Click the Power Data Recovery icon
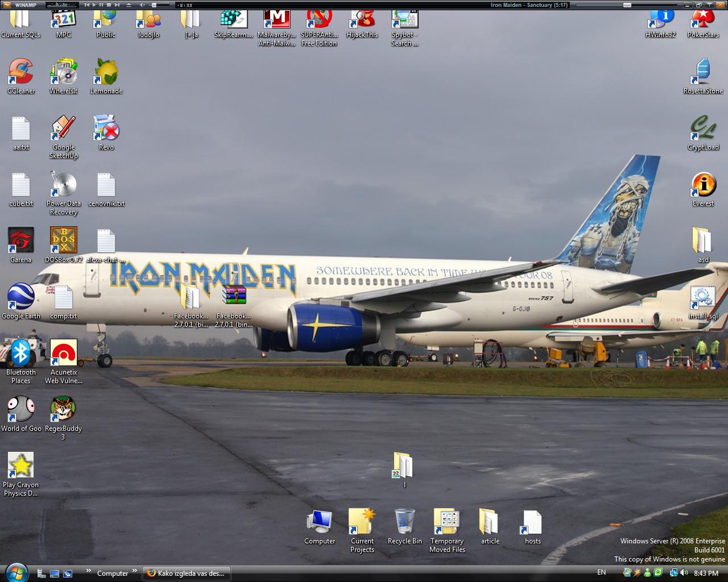 (x=64, y=193)
